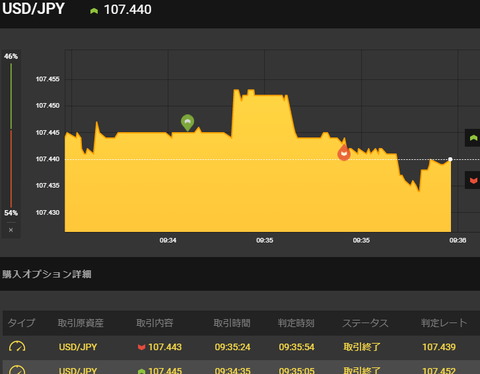Click the green HIGH arrow button beside the chart
This screenshot has width=480, height=374.
[473, 138]
